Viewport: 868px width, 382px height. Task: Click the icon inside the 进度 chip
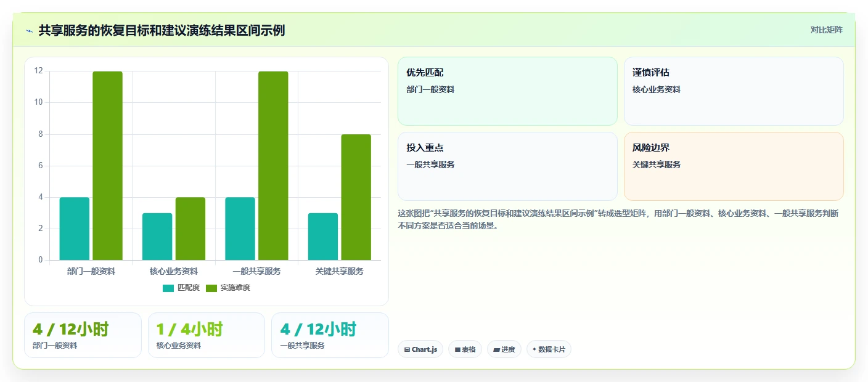pos(496,350)
